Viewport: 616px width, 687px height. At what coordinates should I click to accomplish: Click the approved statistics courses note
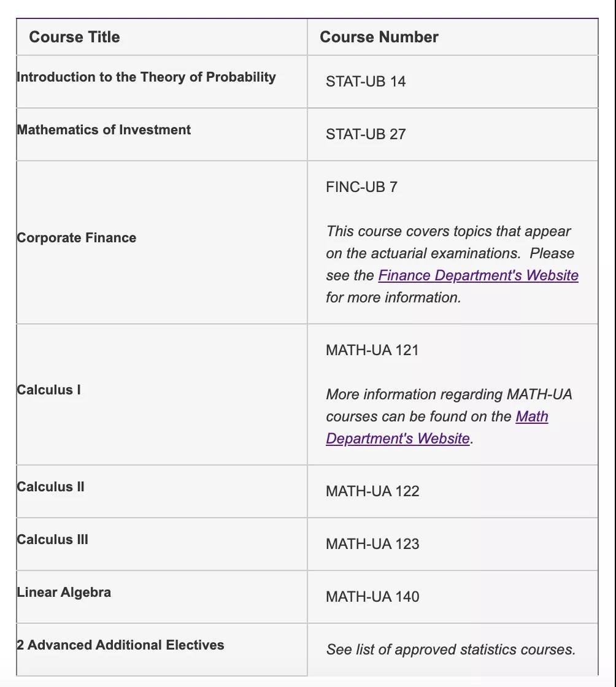tap(450, 650)
